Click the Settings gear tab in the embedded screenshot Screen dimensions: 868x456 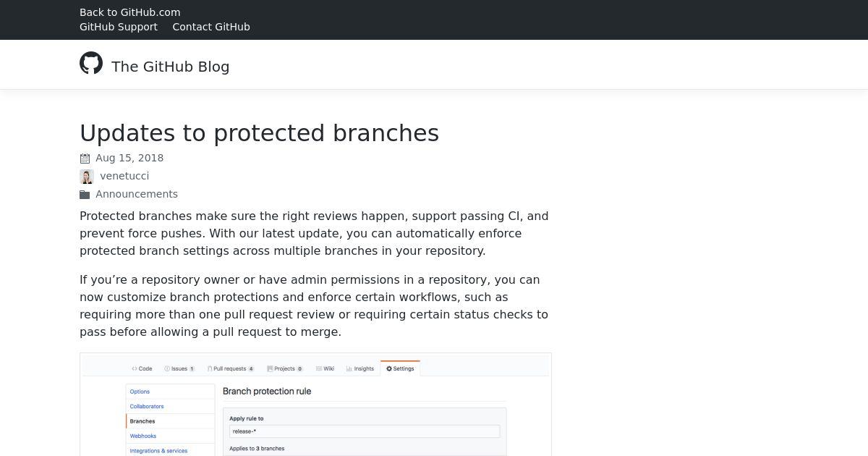[400, 368]
